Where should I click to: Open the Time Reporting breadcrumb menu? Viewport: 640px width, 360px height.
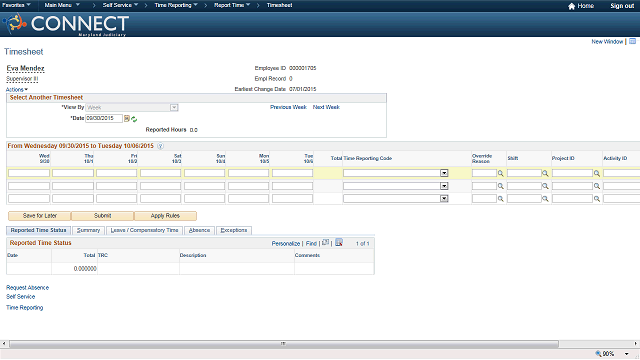click(176, 5)
